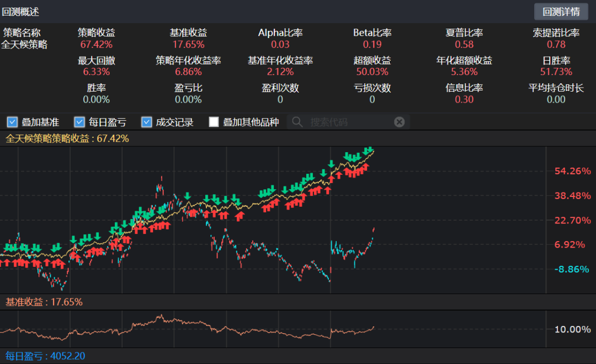Disable the 成交记录 trade records checkbox
The height and width of the screenshot is (364, 596).
(146, 122)
